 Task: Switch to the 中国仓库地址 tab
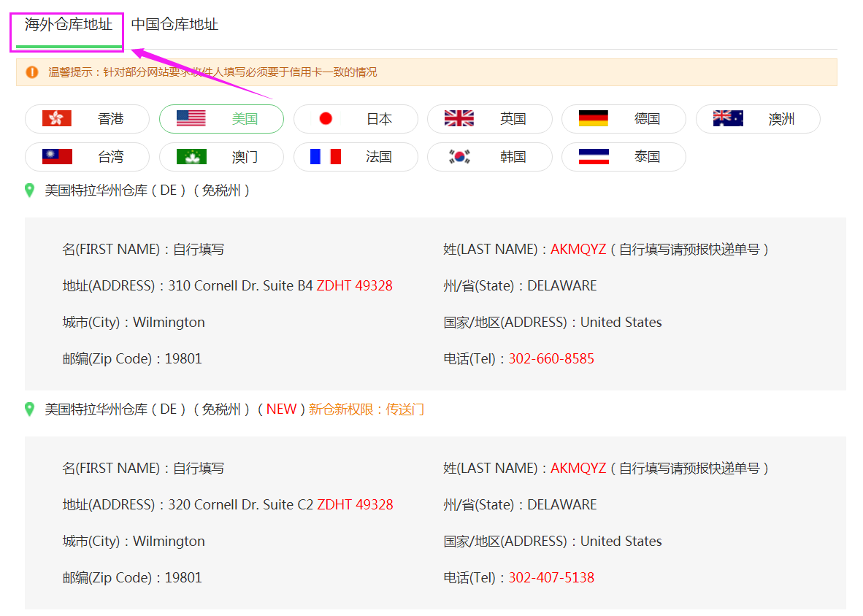(174, 25)
